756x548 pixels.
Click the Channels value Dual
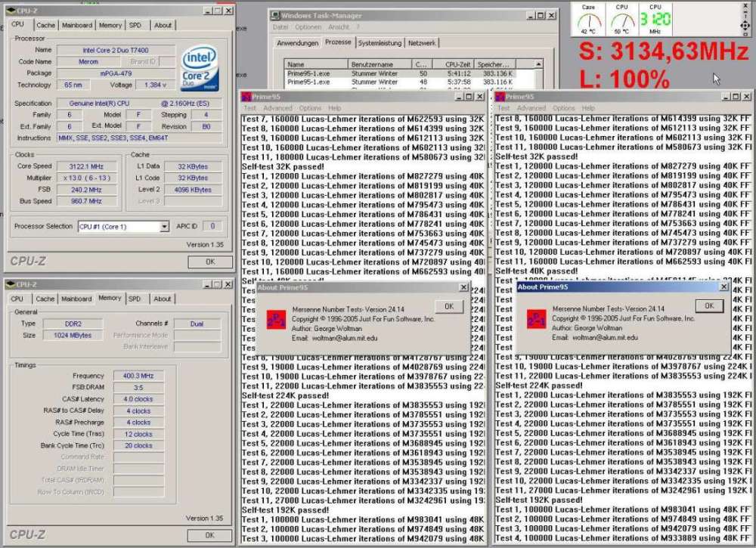[x=197, y=324]
